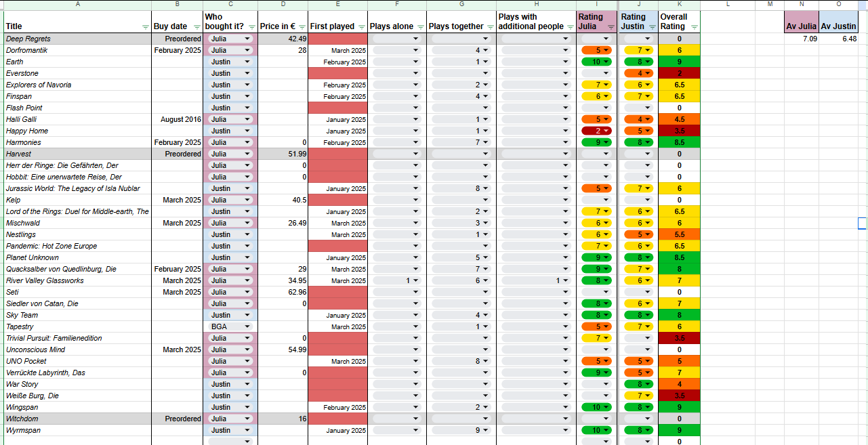Select column header N
868x445 pixels.
click(802, 5)
